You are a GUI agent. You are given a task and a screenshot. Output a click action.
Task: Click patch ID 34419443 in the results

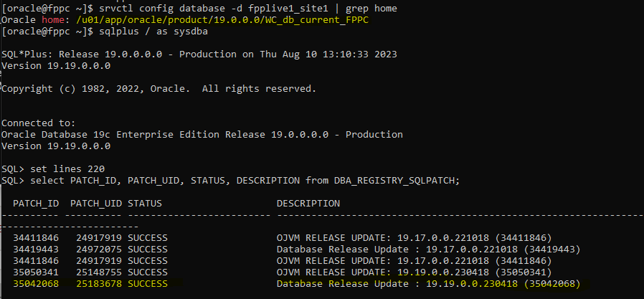[36, 250]
